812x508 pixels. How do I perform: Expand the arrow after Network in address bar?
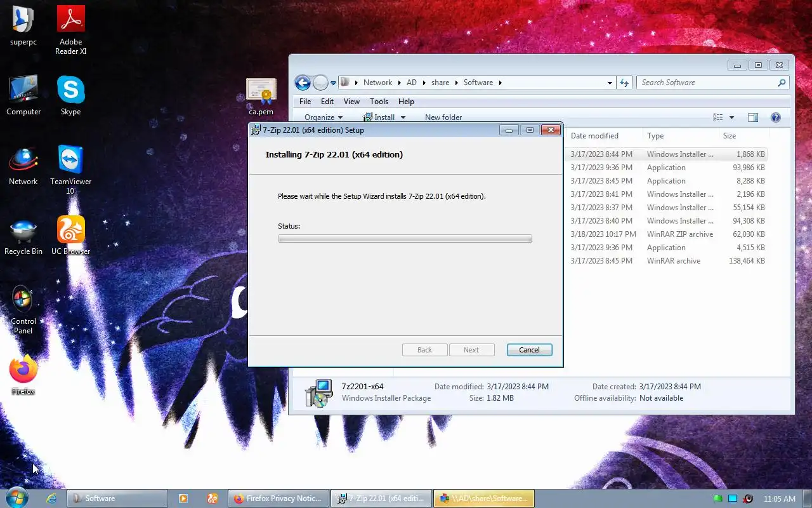(399, 83)
